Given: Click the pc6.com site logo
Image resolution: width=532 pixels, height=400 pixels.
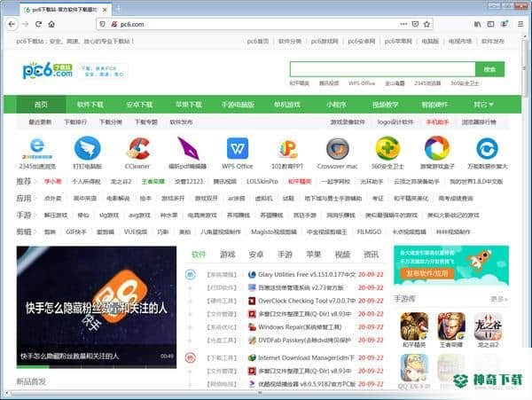Looking at the screenshot, I should click(x=48, y=71).
